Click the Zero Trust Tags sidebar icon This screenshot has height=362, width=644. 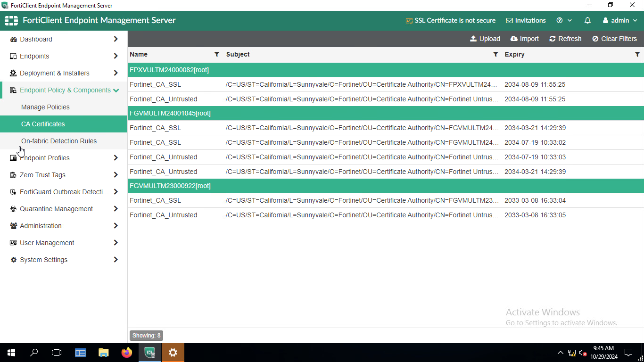coord(13,175)
